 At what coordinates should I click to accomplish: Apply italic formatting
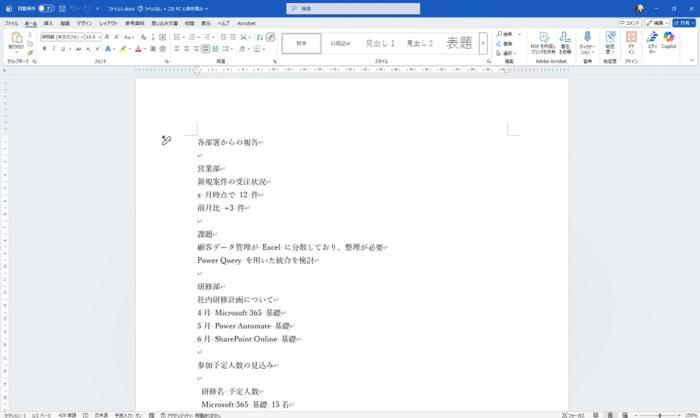tap(55, 48)
